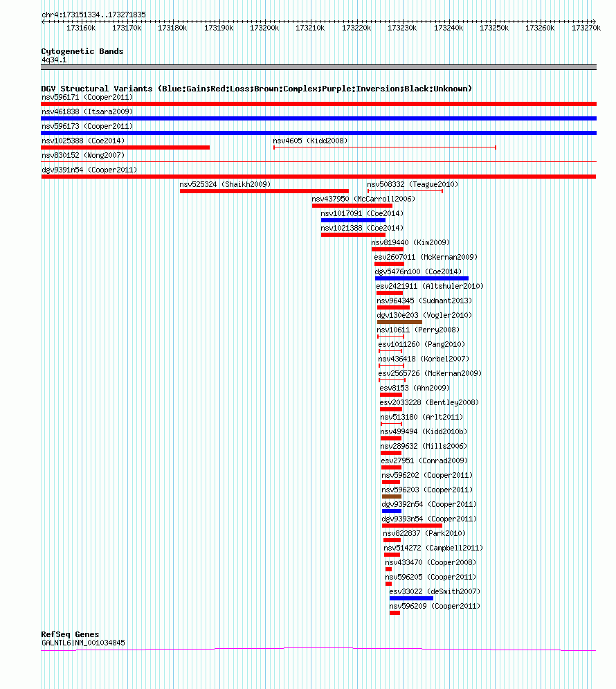This screenshot has height=689, width=616.
Task: Click the GALNTL6|NM_001034845 gene label
Action: (x=83, y=643)
